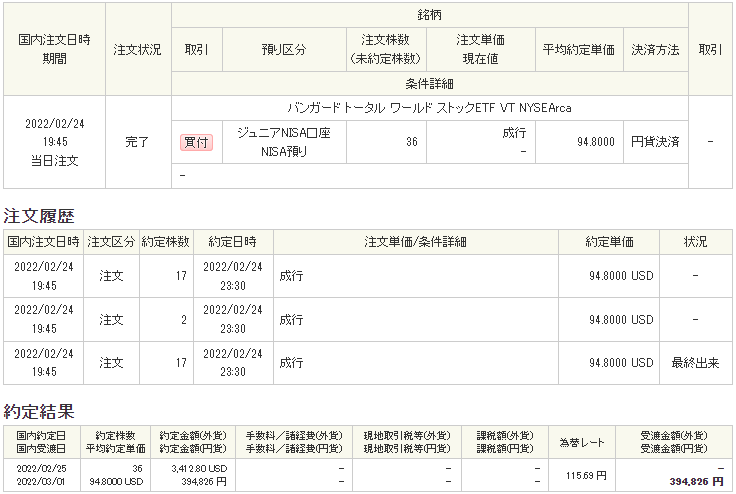The width and height of the screenshot is (736, 494).
Task: Click the 注文状況 column header
Action: tap(137, 50)
